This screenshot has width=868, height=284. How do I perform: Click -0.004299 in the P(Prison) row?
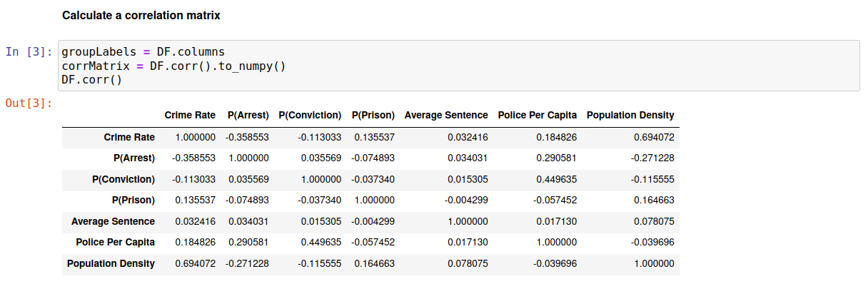click(x=466, y=200)
